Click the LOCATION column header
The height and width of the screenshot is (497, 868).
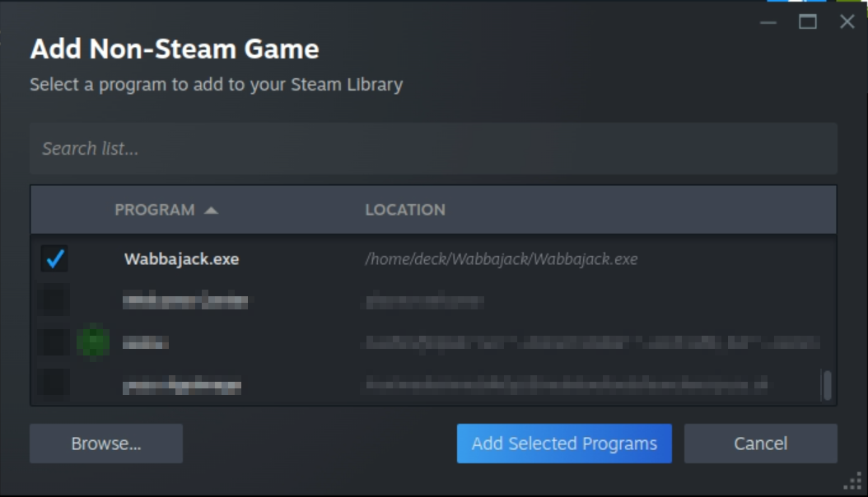(405, 210)
